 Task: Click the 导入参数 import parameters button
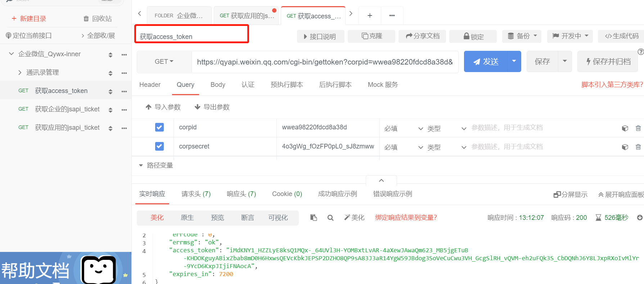(x=163, y=107)
